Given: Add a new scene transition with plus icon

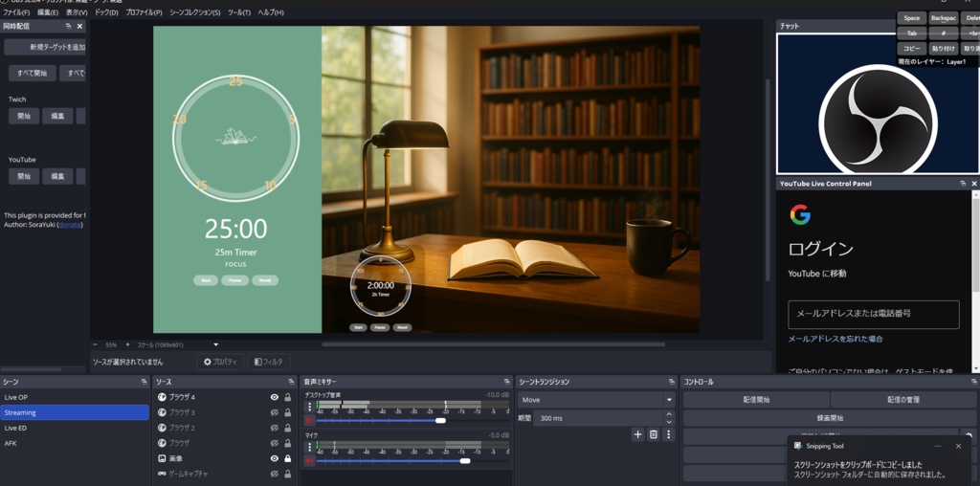Looking at the screenshot, I should [638, 434].
